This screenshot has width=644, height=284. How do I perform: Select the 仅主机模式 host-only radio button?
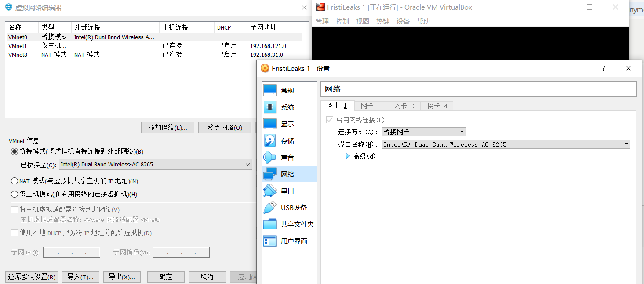pyautogui.click(x=15, y=194)
